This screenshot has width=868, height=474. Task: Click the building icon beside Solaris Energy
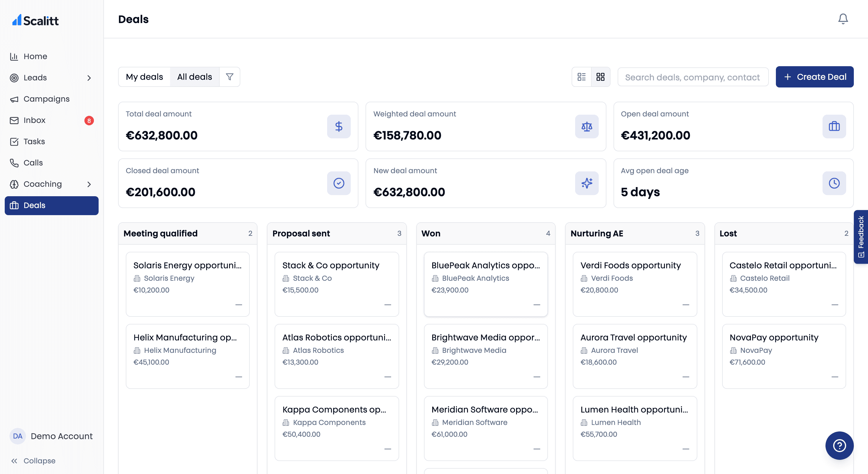tap(137, 278)
